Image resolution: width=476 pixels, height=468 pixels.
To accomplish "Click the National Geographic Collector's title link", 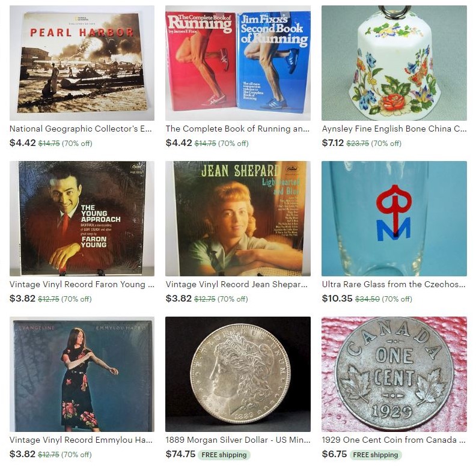I will tap(81, 129).
